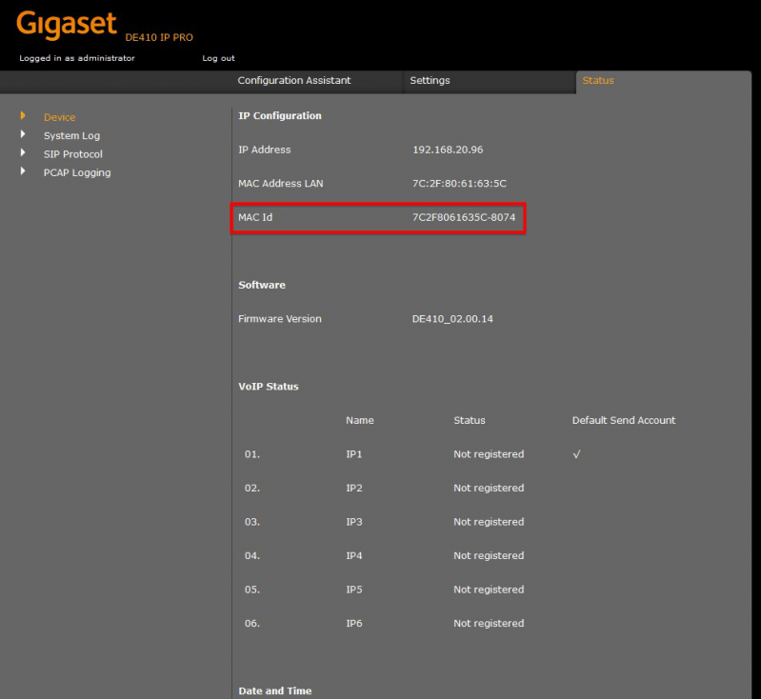Screen dimensions: 761x700
Task: Click the IP1 account name
Action: 353,454
